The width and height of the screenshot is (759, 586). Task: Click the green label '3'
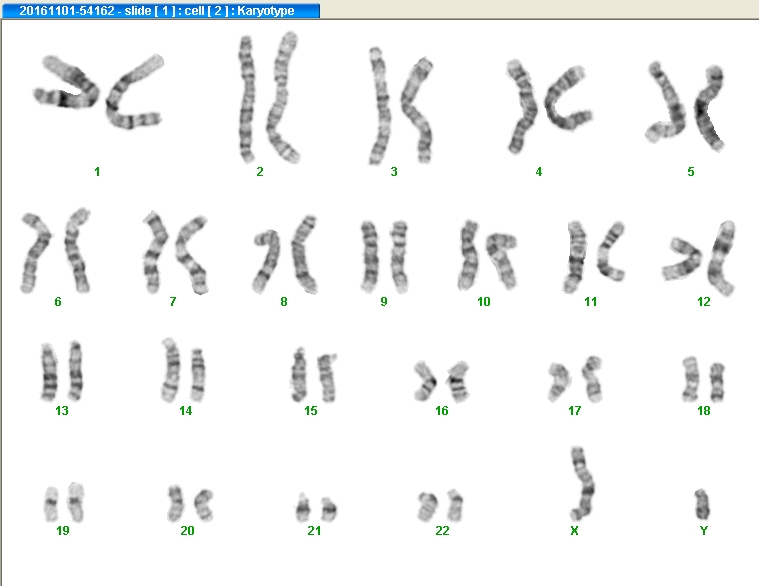(x=394, y=172)
